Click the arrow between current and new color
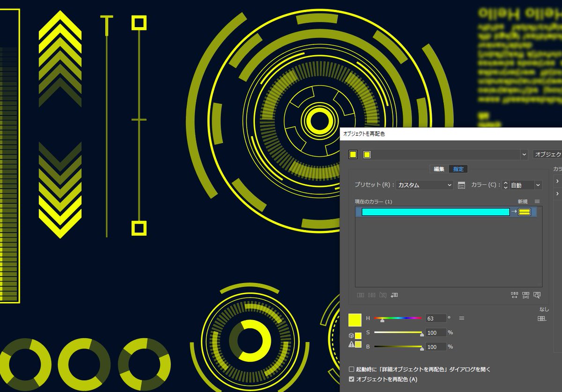562x392 pixels. pos(514,212)
